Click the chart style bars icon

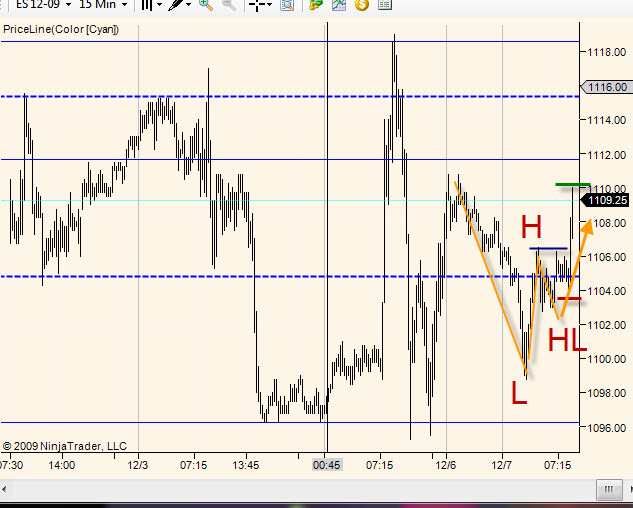[147, 4]
